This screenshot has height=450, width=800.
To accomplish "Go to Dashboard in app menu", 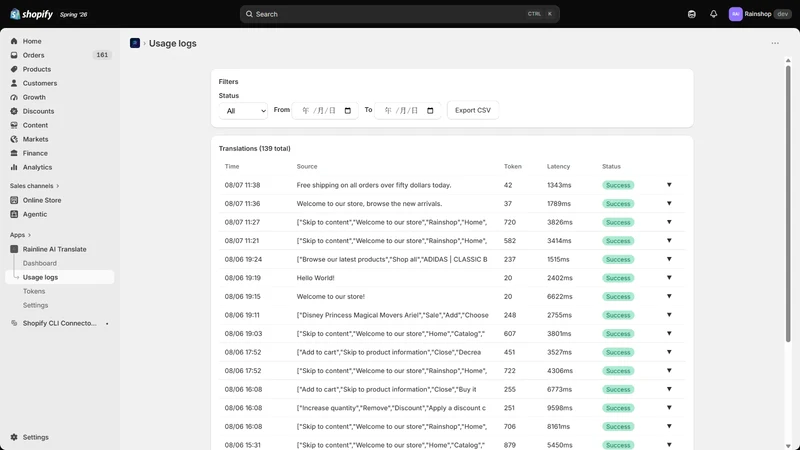I will tap(40, 263).
